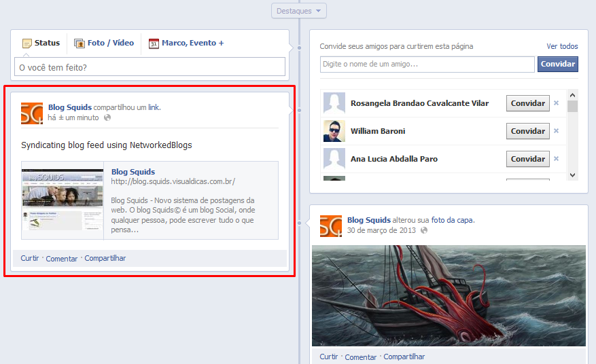Image resolution: width=596 pixels, height=364 pixels.
Task: Click Ana Lucia Abdalla Paro avatar
Action: point(334,159)
